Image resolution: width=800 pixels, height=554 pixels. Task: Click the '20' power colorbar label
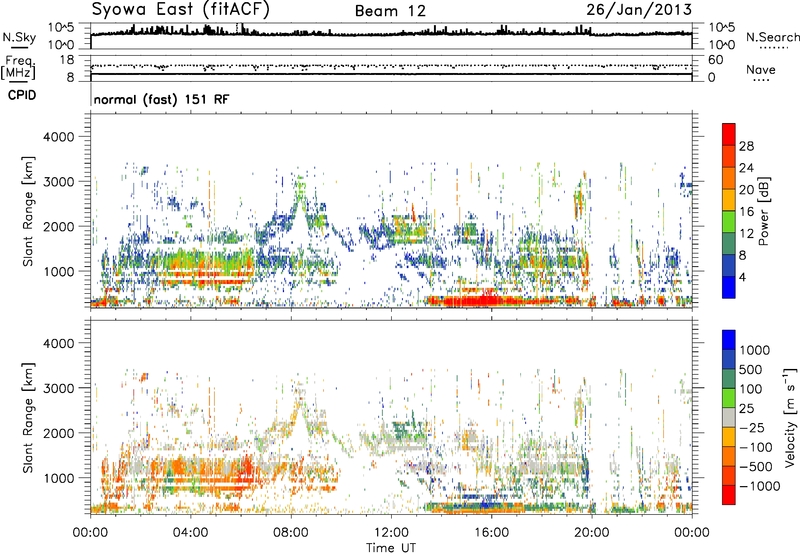[x=746, y=190]
